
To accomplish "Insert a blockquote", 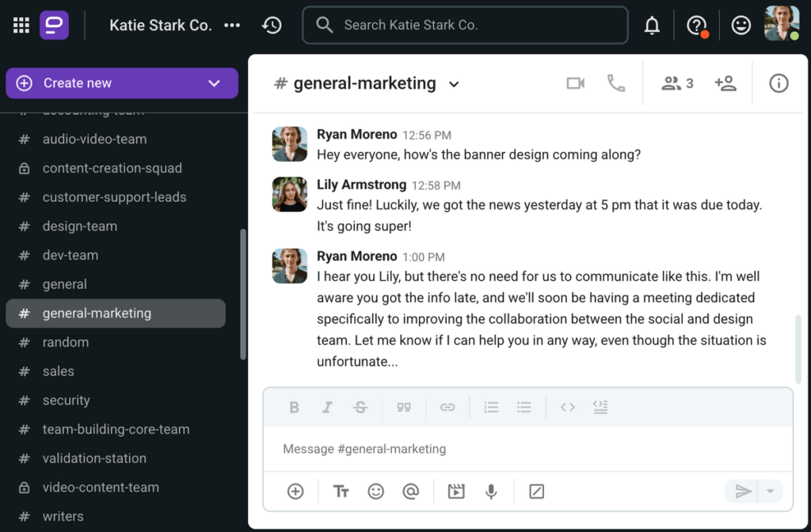I will coord(404,407).
